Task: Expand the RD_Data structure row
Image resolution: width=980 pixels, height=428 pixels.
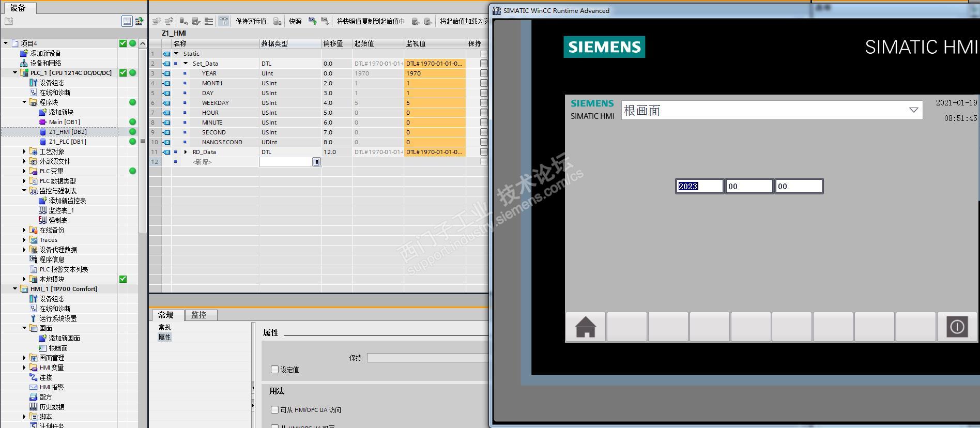Action: click(x=186, y=152)
